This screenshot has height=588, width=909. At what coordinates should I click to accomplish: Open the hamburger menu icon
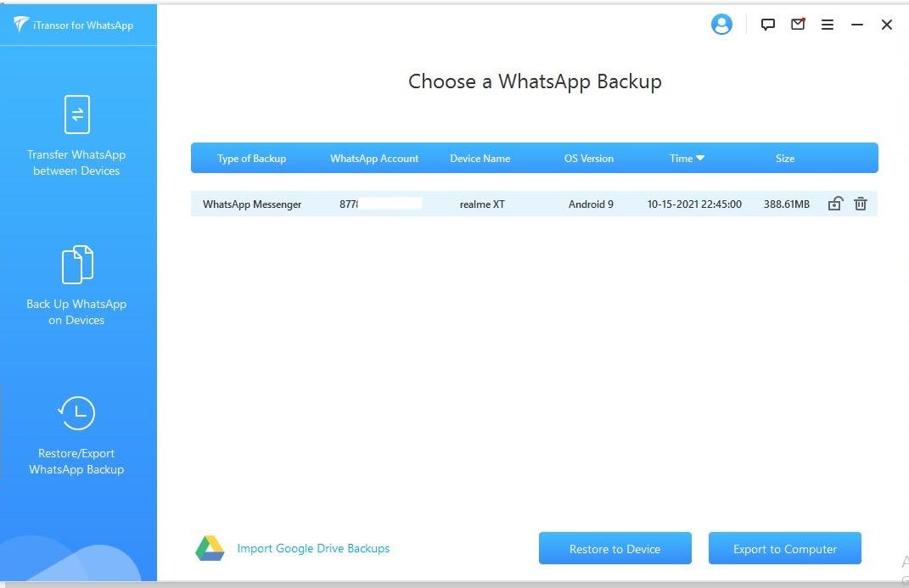pyautogui.click(x=828, y=25)
